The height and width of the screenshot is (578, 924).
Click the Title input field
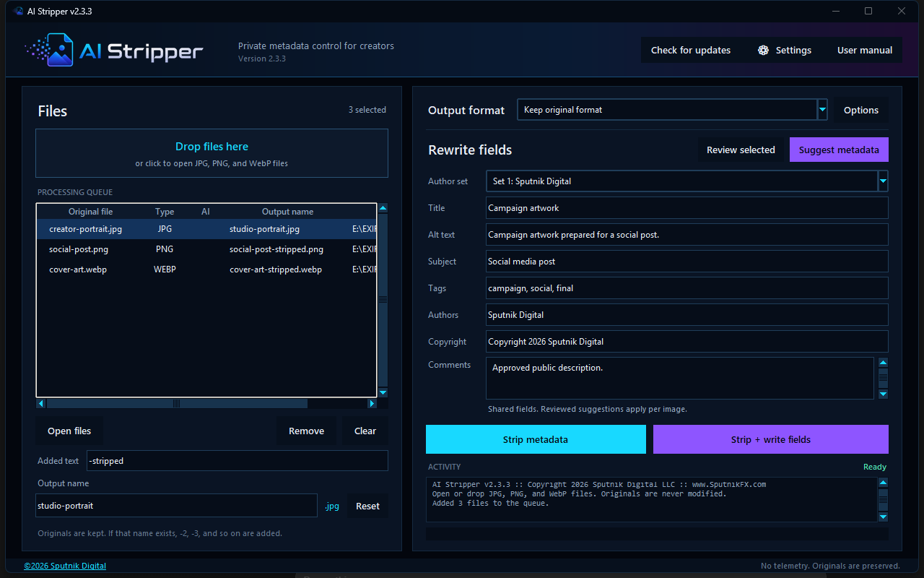click(x=687, y=208)
